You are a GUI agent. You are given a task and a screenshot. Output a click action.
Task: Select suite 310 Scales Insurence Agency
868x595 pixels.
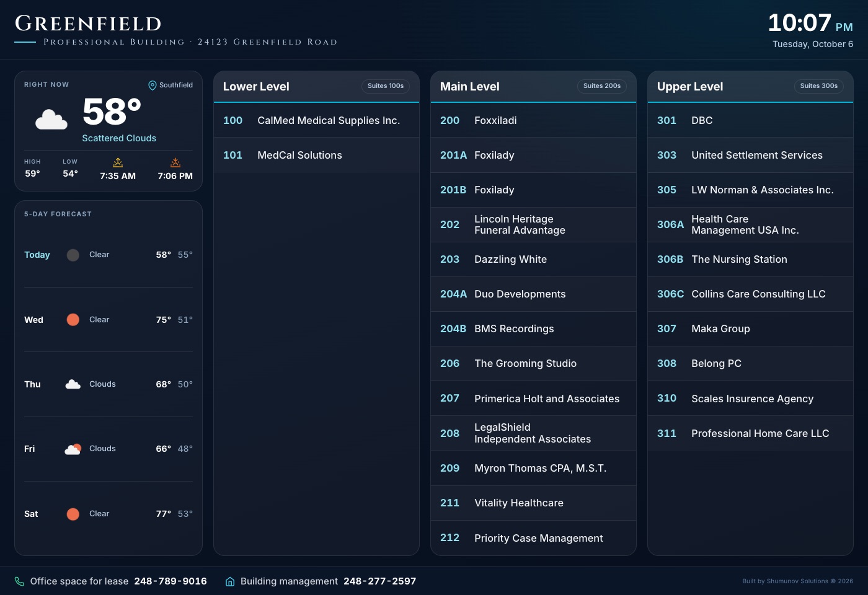click(750, 399)
